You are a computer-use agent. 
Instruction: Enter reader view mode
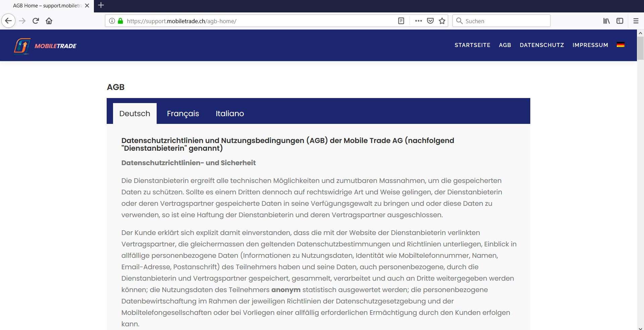pos(401,20)
